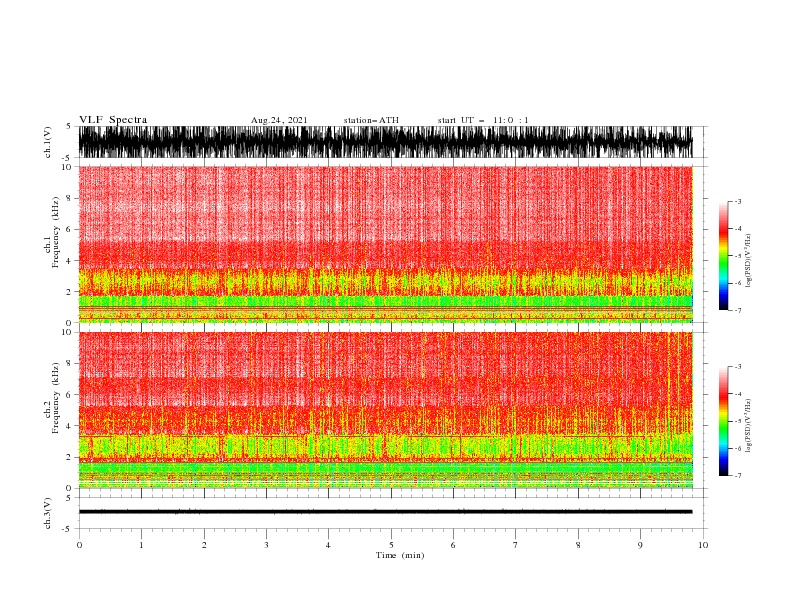Click inside the ch.1 spectrogram panel
Viewport: 792px width, 612px height.
click(386, 244)
